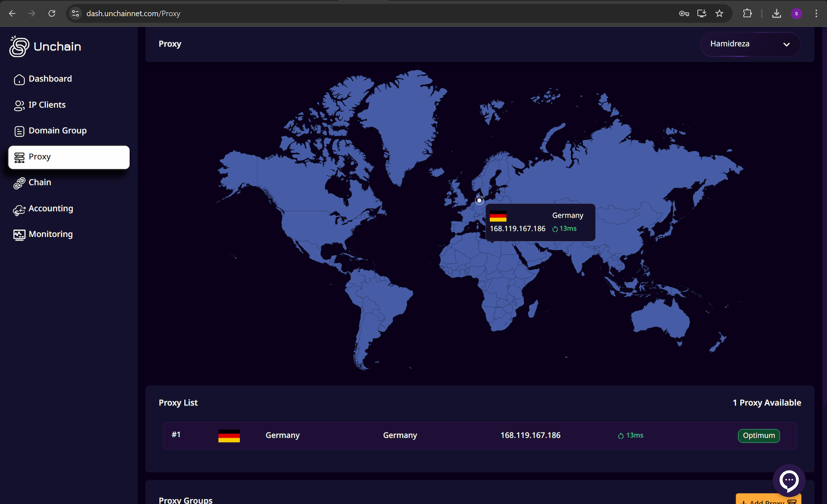
Task: Click the Optimum status badge
Action: tap(759, 436)
